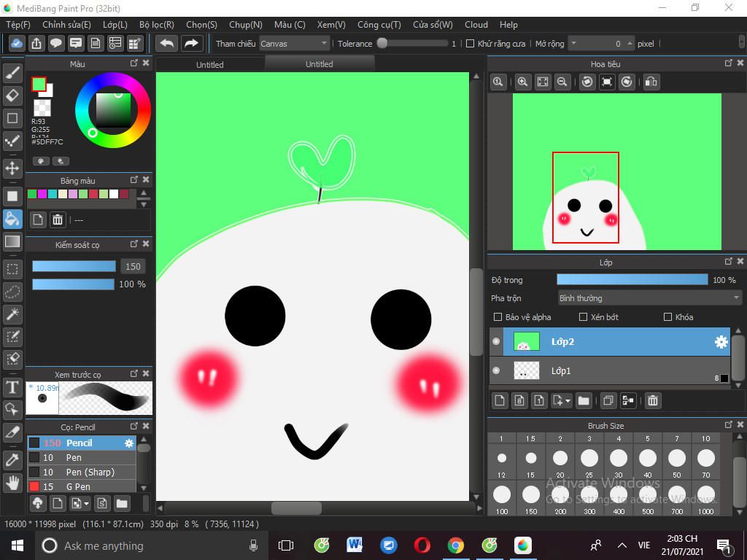Choose the Text tool

tap(12, 386)
